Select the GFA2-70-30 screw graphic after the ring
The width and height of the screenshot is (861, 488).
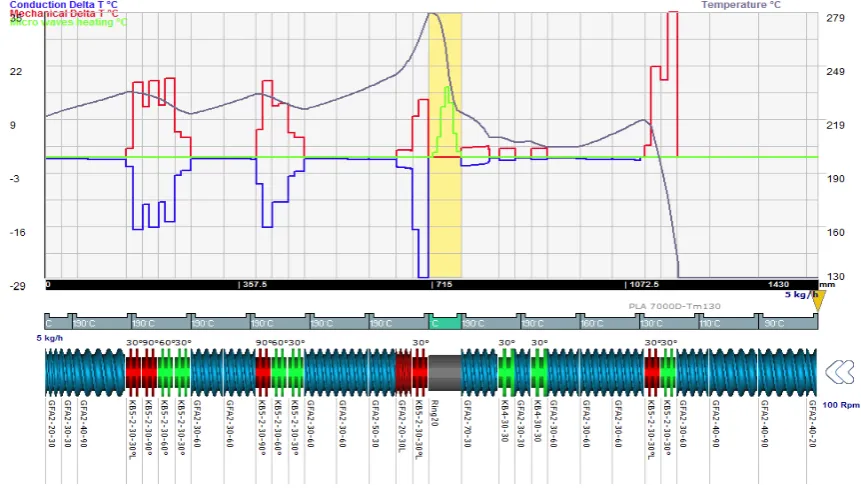click(479, 373)
